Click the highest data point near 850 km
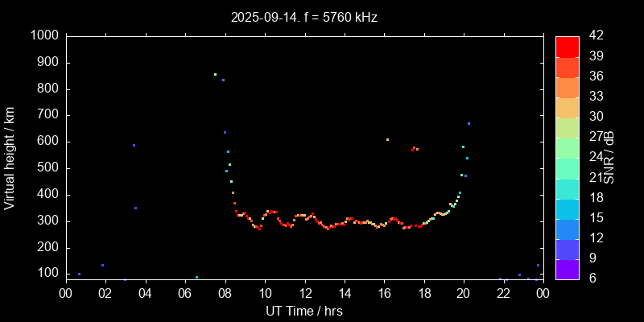644x322 pixels. pos(215,74)
